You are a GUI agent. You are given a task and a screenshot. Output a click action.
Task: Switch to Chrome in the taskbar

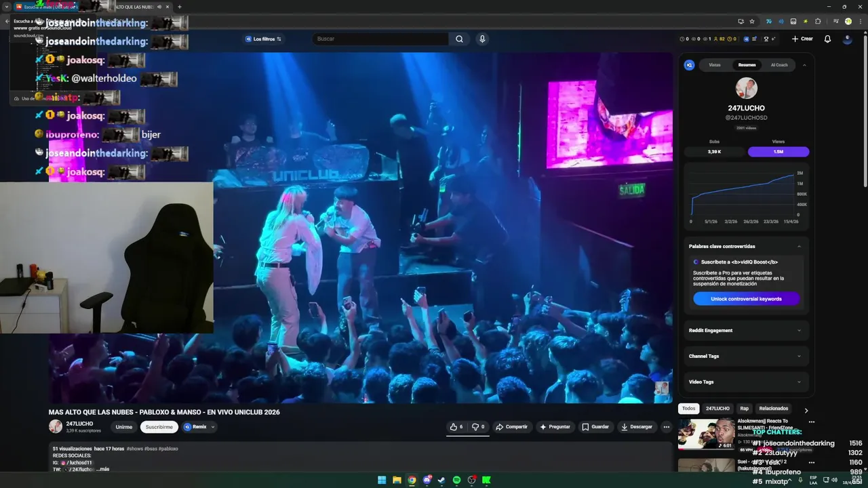click(412, 480)
